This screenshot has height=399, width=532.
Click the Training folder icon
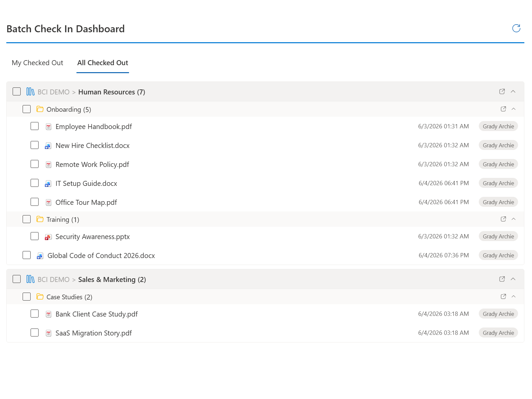[x=40, y=219]
